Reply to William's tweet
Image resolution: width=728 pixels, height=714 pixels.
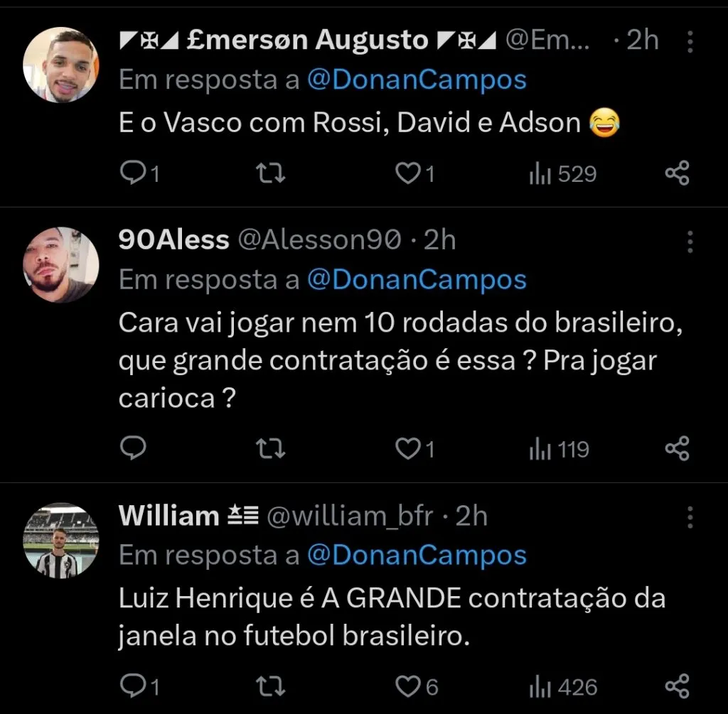pos(134,686)
